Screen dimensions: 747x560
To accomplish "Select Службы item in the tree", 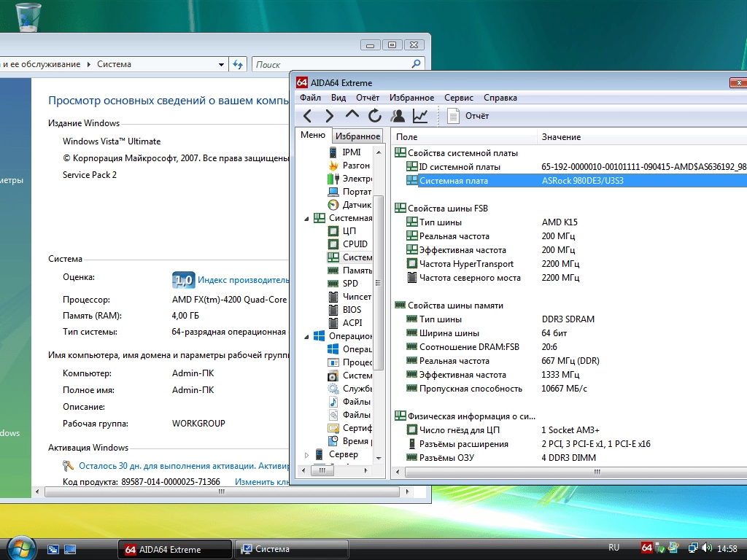I will (349, 389).
